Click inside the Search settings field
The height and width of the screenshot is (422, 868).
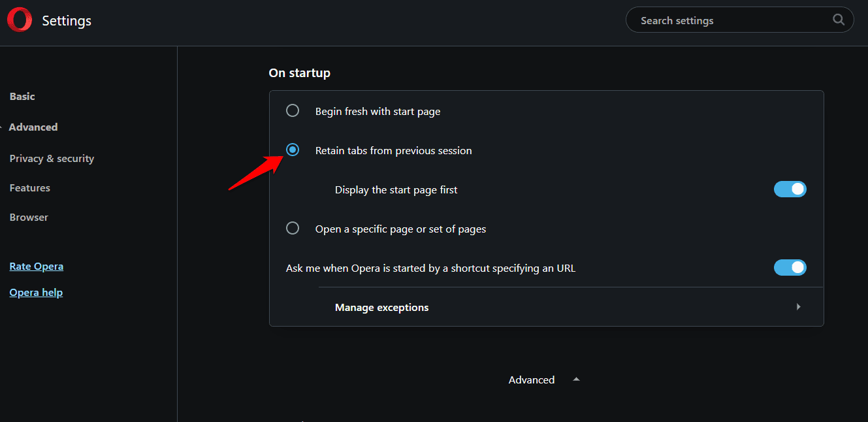(x=718, y=20)
